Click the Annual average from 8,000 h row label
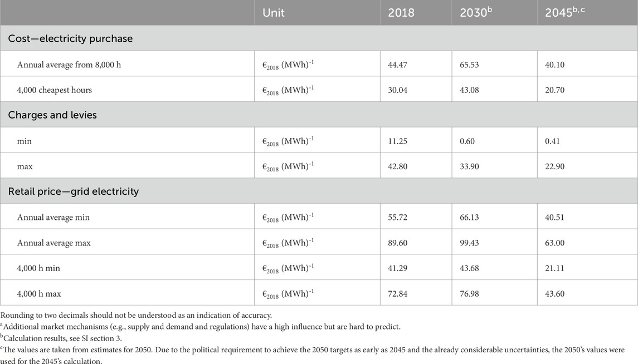Screen dimensions: 638x364 pyautogui.click(x=69, y=65)
